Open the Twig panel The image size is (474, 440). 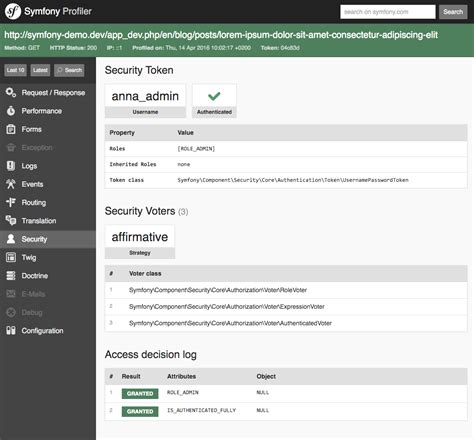[x=48, y=257]
